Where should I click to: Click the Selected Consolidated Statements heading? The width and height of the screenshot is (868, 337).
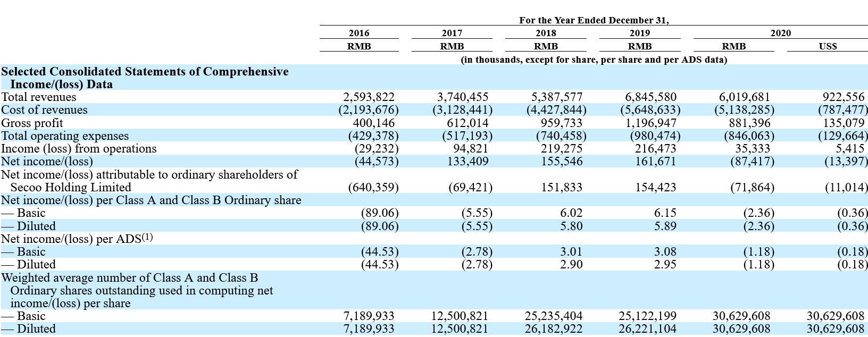[x=145, y=78]
